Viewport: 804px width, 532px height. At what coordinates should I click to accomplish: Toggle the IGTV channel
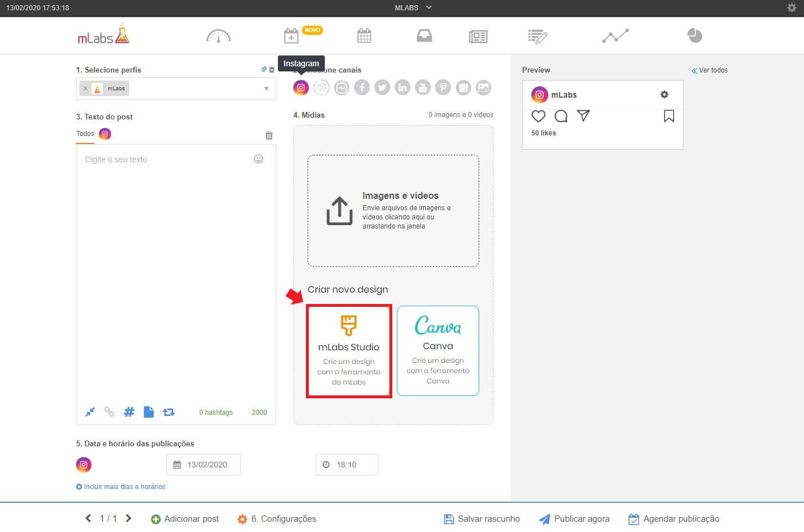[x=341, y=87]
